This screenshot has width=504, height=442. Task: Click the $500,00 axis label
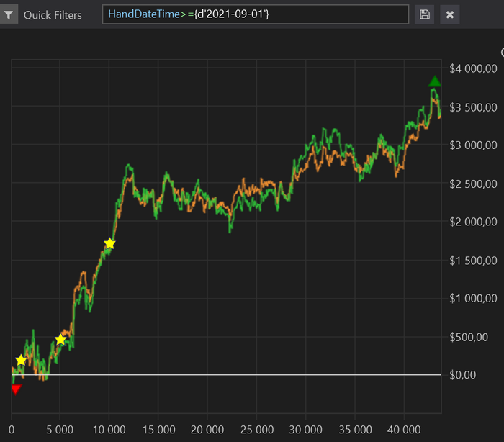coord(469,337)
